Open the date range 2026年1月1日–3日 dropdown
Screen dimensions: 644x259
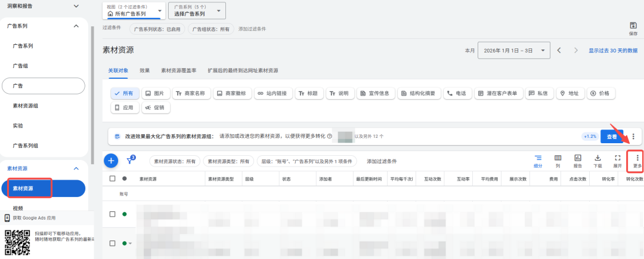coord(514,51)
